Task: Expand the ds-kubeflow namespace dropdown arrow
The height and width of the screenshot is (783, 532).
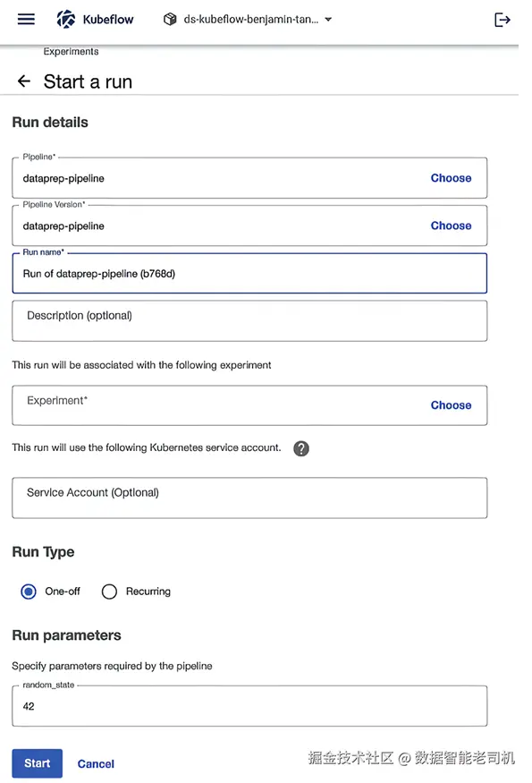Action: 328,20
